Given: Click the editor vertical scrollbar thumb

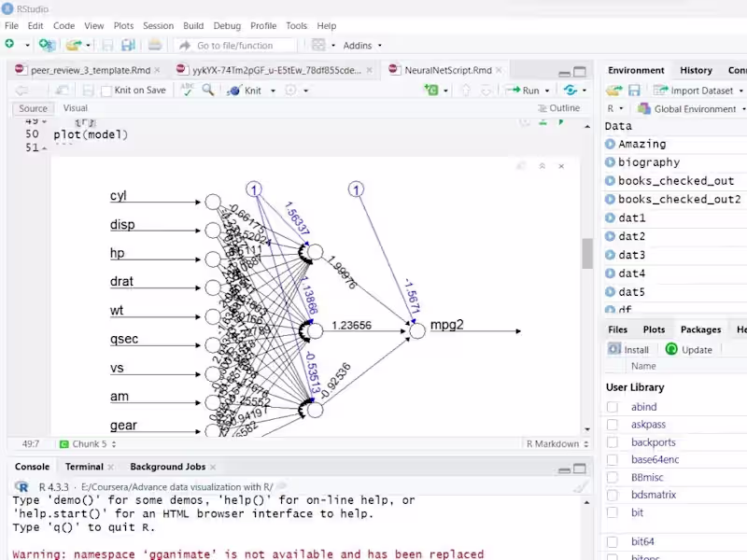Looking at the screenshot, I should pos(587,253).
